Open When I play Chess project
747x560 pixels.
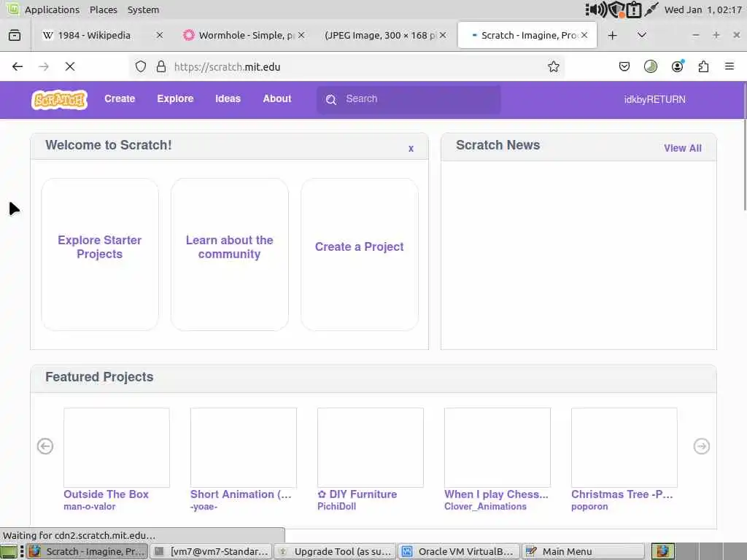click(x=497, y=447)
